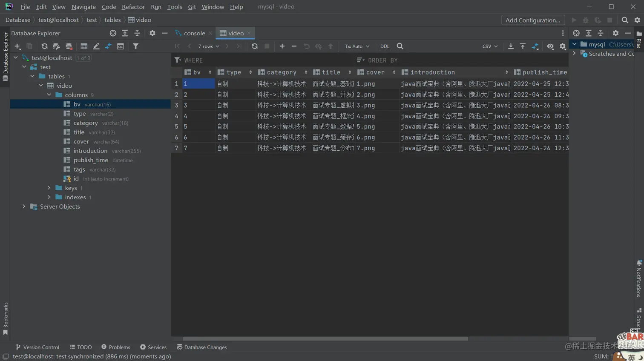The height and width of the screenshot is (361, 644).
Task: Toggle the Version Control tool window
Action: 37,347
